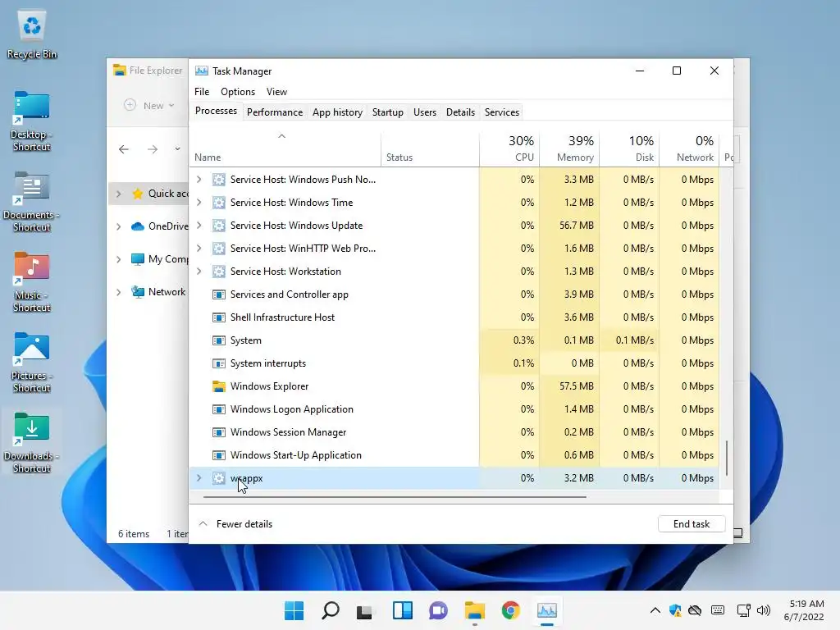Select the Pictures - Shortcut icon
The image size is (840, 630).
pos(32,362)
